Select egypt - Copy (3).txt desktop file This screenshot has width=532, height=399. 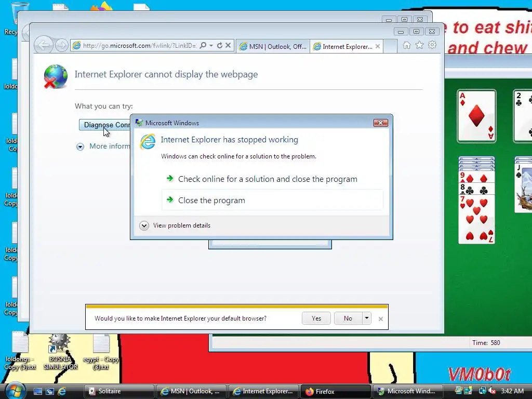(x=101, y=353)
